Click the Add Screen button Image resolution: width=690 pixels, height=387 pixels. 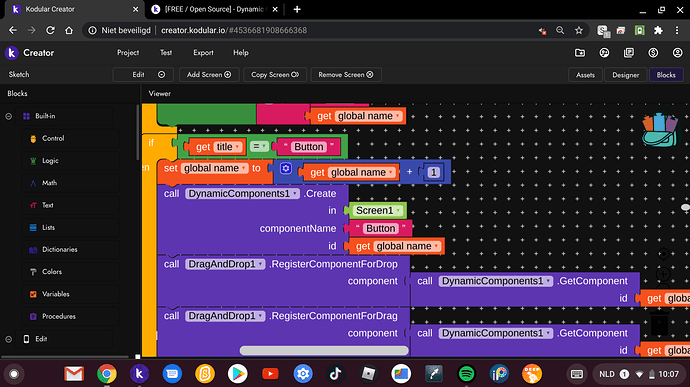pyautogui.click(x=209, y=75)
